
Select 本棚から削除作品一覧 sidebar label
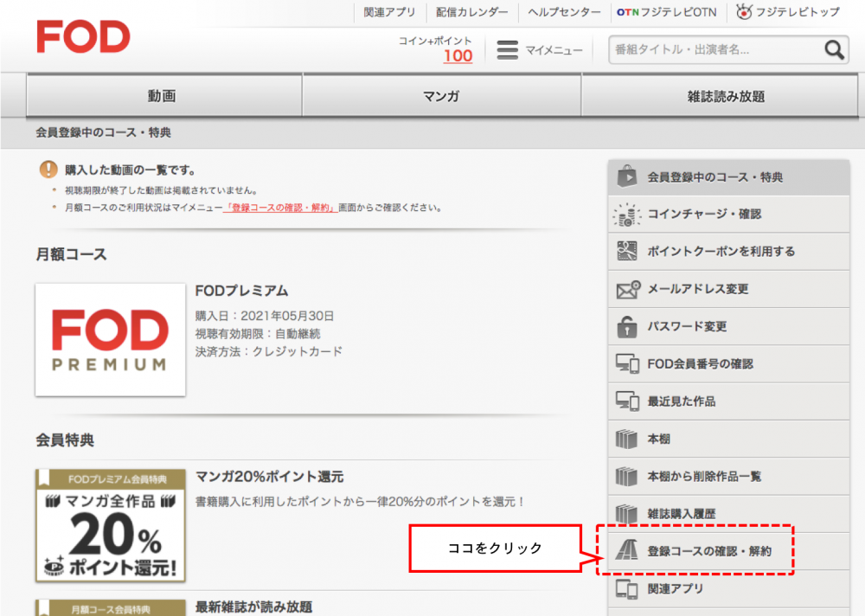(x=704, y=477)
